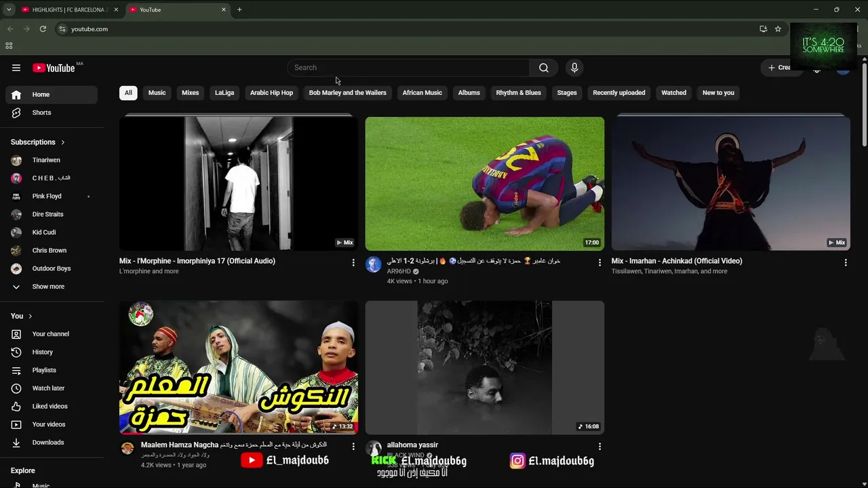868x488 pixels.
Task: Open channel avatar beside allahoma yassir
Action: click(374, 448)
